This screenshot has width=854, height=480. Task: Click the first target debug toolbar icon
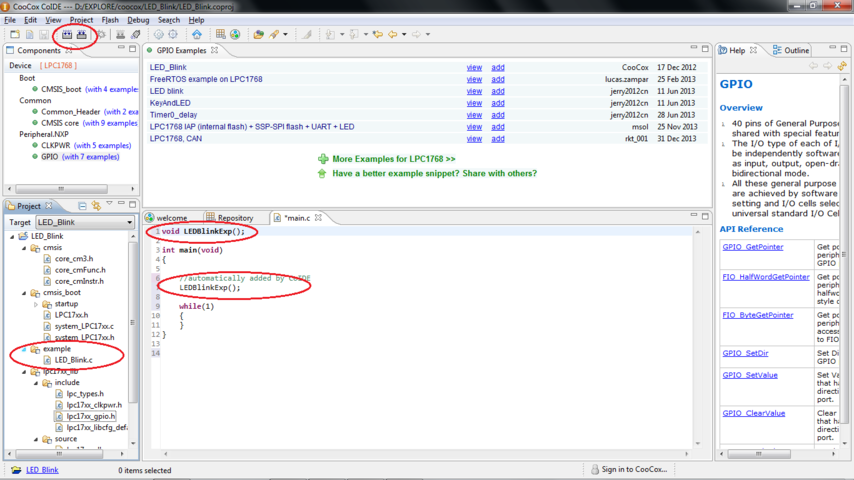click(x=158, y=34)
